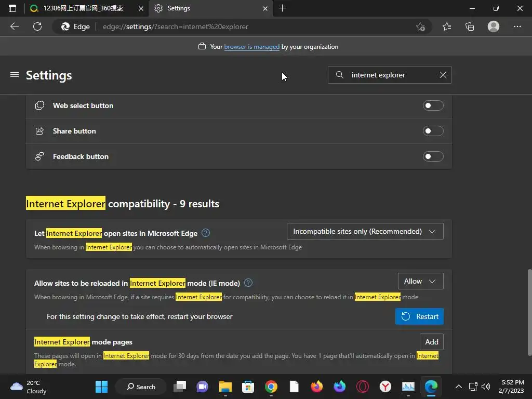The width and height of the screenshot is (532, 399).
Task: Open the clock showing 5:52 PM
Action: point(511,387)
